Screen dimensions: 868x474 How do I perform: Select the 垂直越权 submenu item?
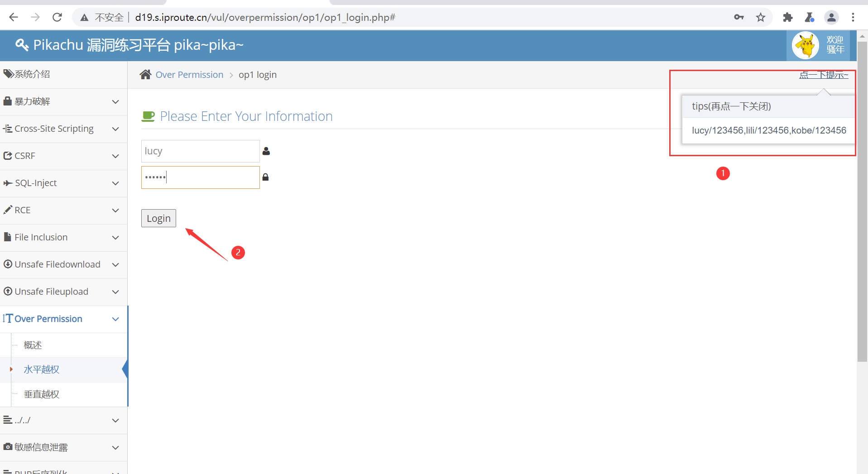(42, 394)
